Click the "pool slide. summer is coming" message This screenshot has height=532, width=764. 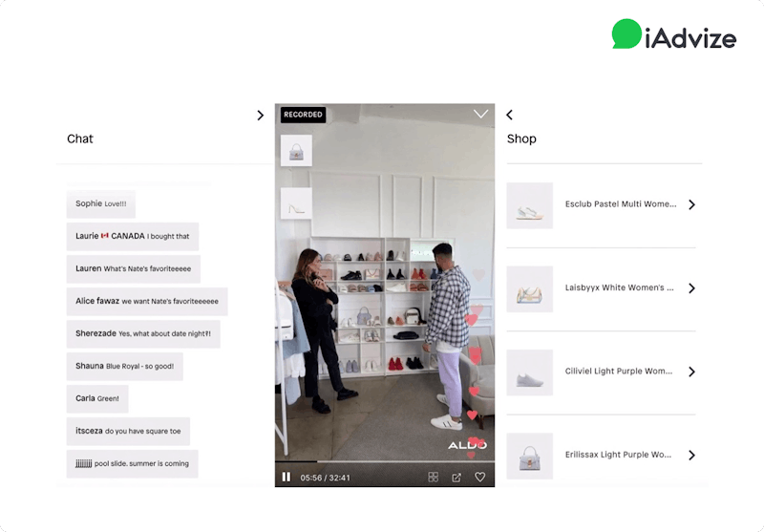(133, 463)
